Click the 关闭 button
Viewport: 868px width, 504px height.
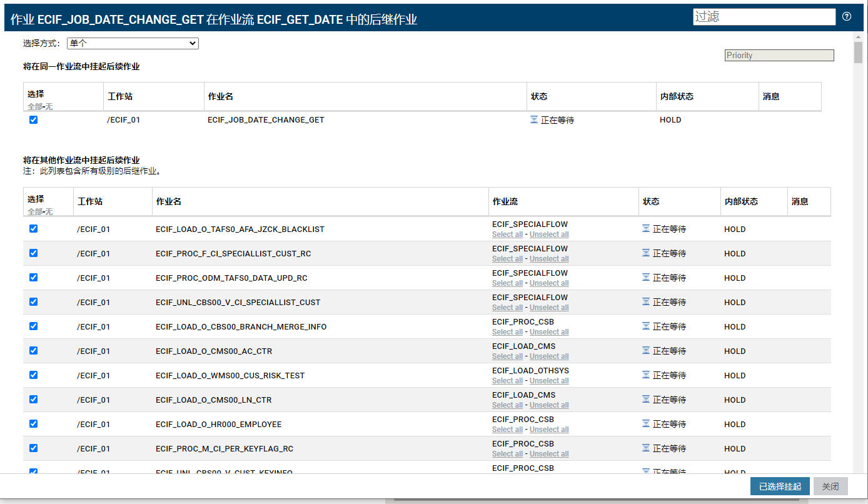pyautogui.click(x=830, y=486)
